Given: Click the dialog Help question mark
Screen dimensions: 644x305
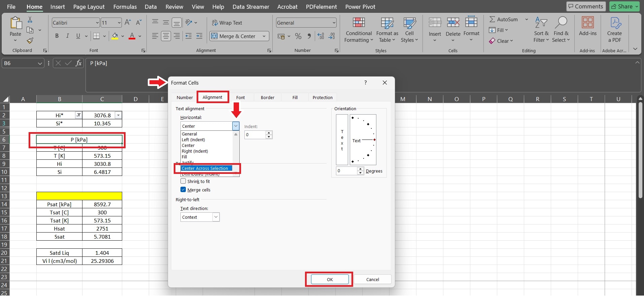Looking at the screenshot, I should (x=366, y=83).
